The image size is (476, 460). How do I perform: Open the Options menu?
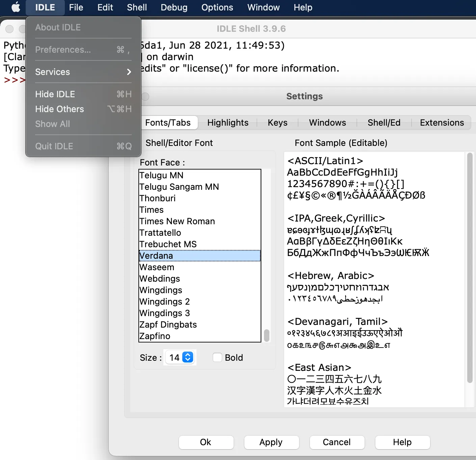pos(217,7)
